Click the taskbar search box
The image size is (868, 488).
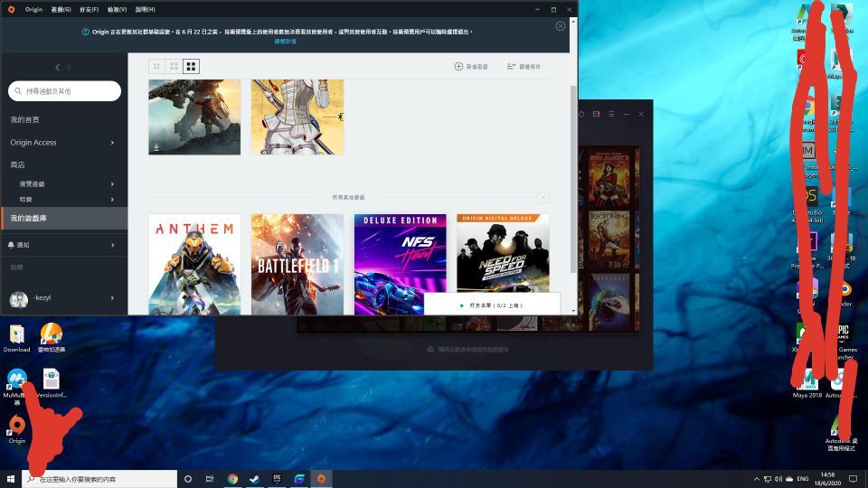[99, 479]
